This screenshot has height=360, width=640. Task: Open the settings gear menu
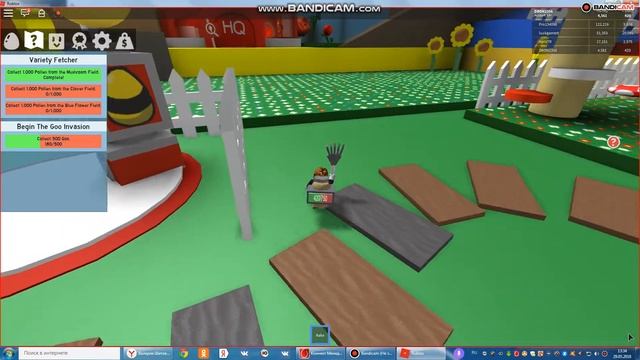click(102, 41)
